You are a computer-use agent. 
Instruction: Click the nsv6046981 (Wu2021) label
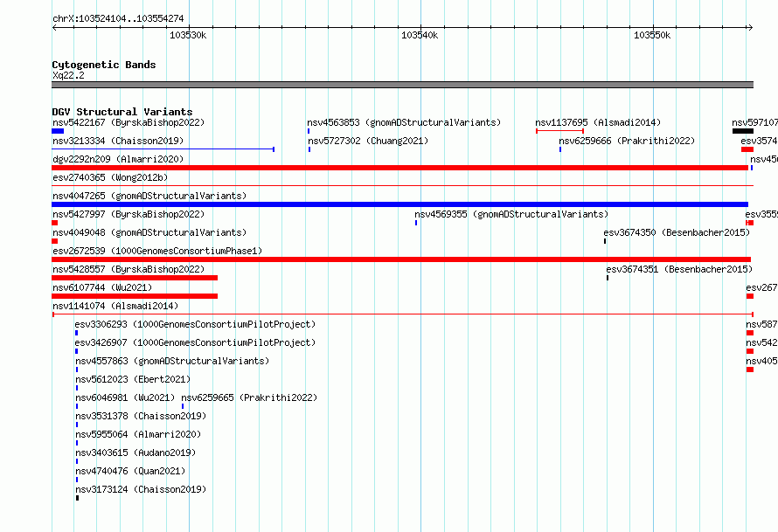coord(125,397)
